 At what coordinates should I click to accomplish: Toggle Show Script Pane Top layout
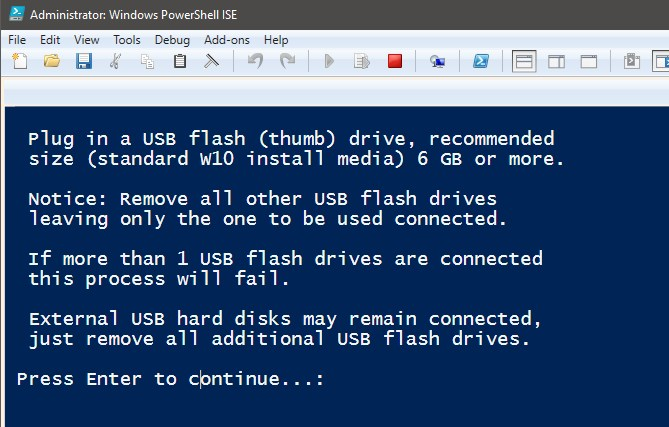click(524, 61)
